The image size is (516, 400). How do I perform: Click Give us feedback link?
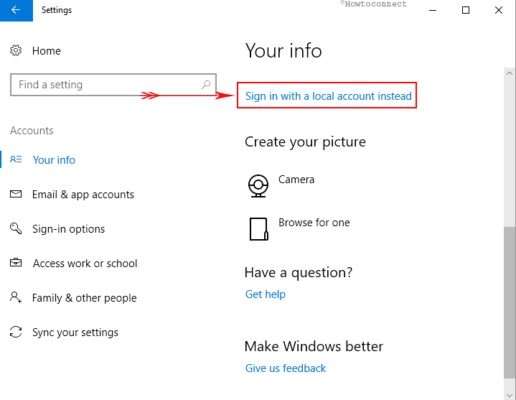click(286, 368)
